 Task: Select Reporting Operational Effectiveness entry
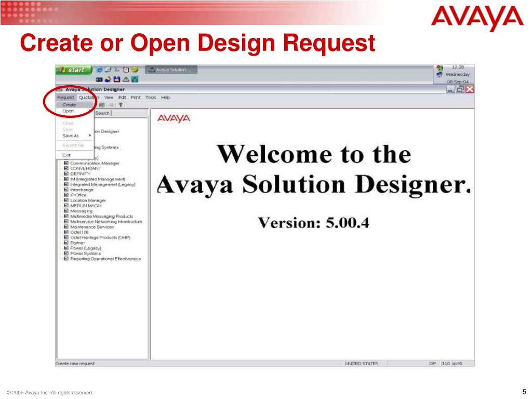coord(105,259)
